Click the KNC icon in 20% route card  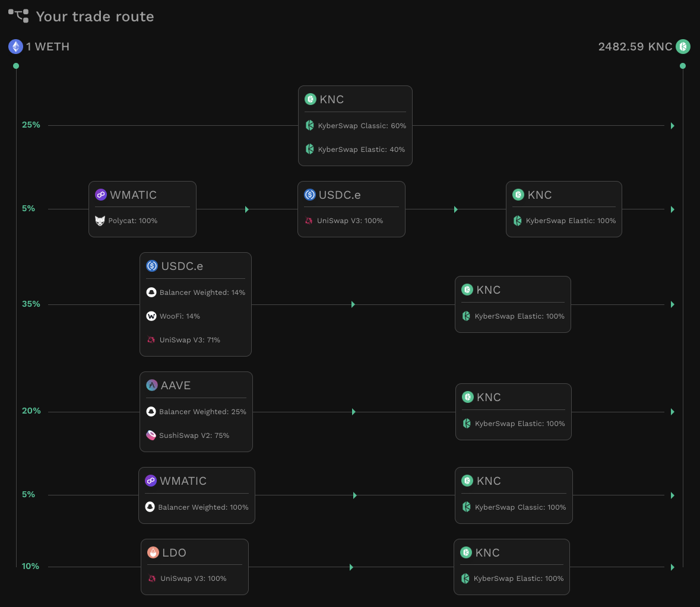[467, 396]
